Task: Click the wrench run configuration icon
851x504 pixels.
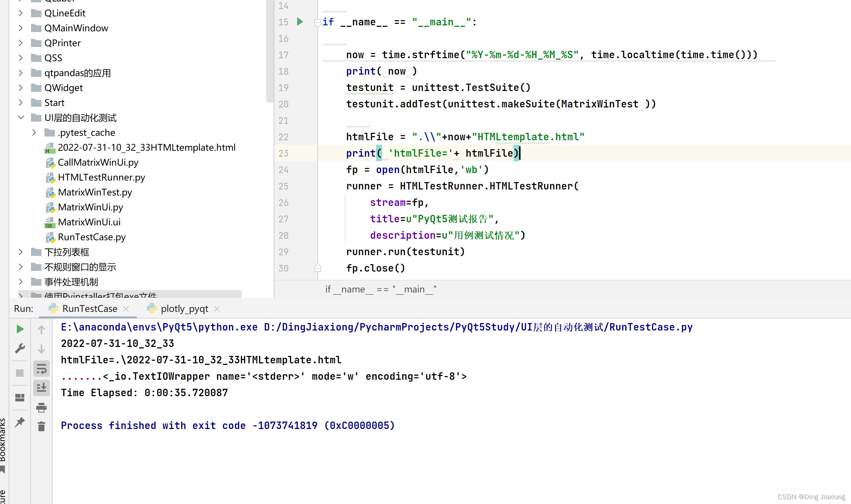Action: pos(20,348)
